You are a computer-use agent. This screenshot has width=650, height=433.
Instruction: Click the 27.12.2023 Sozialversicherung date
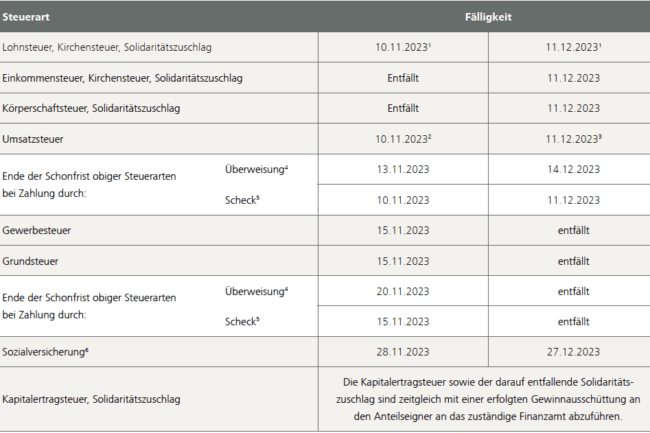573,352
